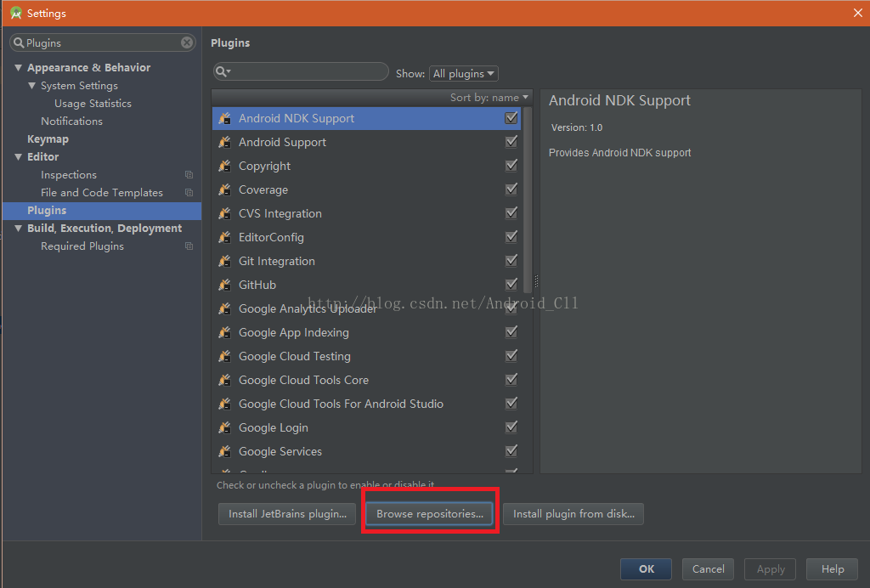The height and width of the screenshot is (588, 870).
Task: Click the Coverage plugin icon
Action: (224, 189)
